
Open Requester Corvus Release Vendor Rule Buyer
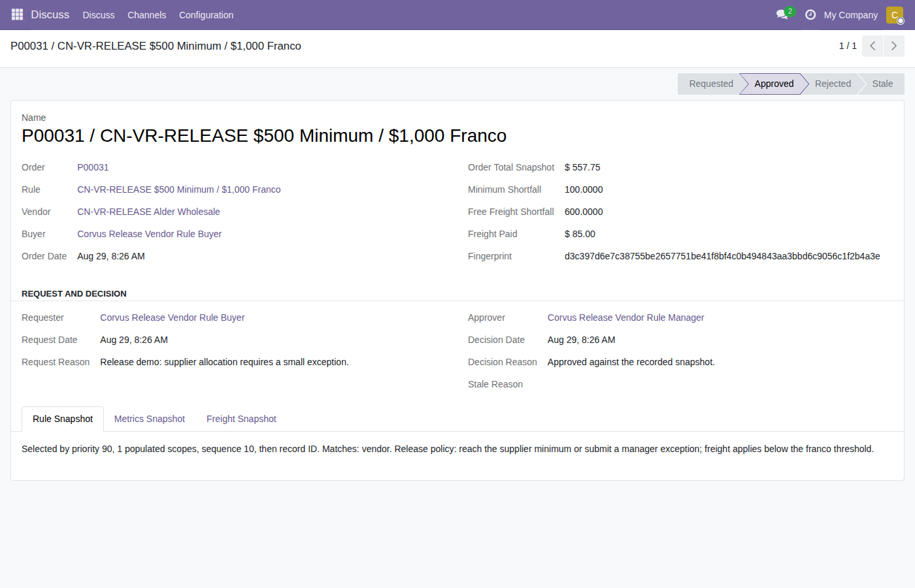[173, 318]
